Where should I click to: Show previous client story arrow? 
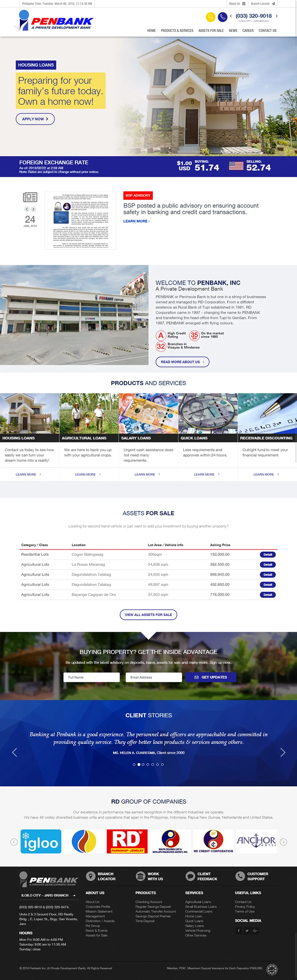point(15,752)
